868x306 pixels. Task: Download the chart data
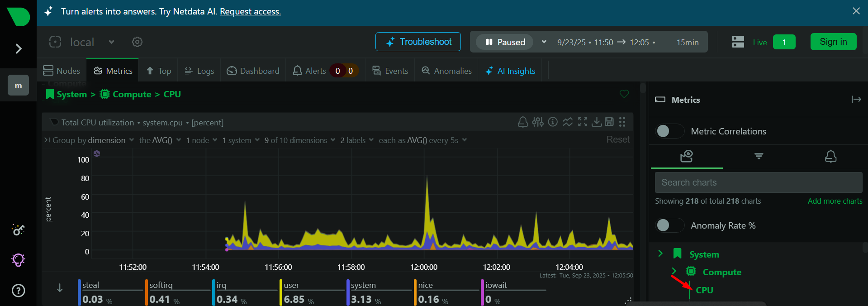pos(597,122)
